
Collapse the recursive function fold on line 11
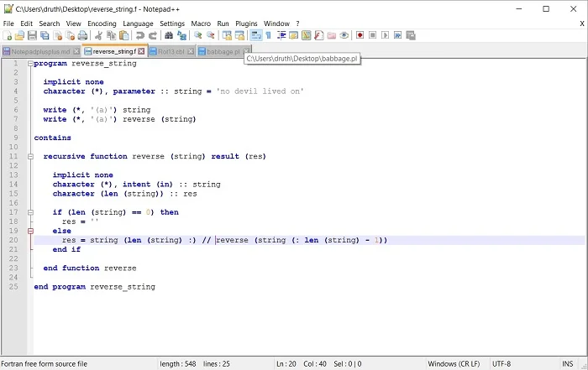coord(29,156)
